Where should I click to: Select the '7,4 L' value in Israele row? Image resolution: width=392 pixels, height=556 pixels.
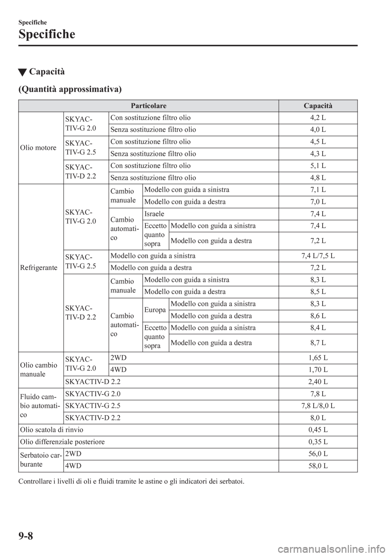318,214
